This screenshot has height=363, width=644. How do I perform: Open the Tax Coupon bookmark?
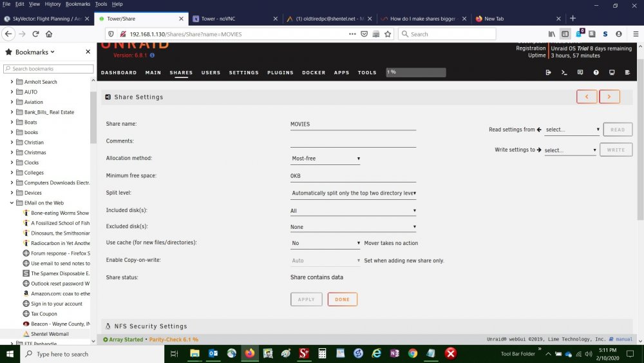click(x=44, y=313)
